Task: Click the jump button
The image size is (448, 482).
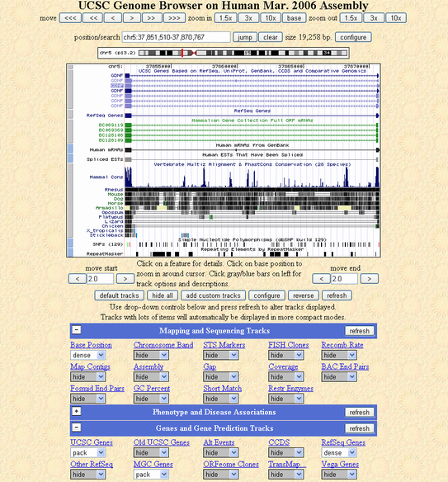Action: pos(244,37)
